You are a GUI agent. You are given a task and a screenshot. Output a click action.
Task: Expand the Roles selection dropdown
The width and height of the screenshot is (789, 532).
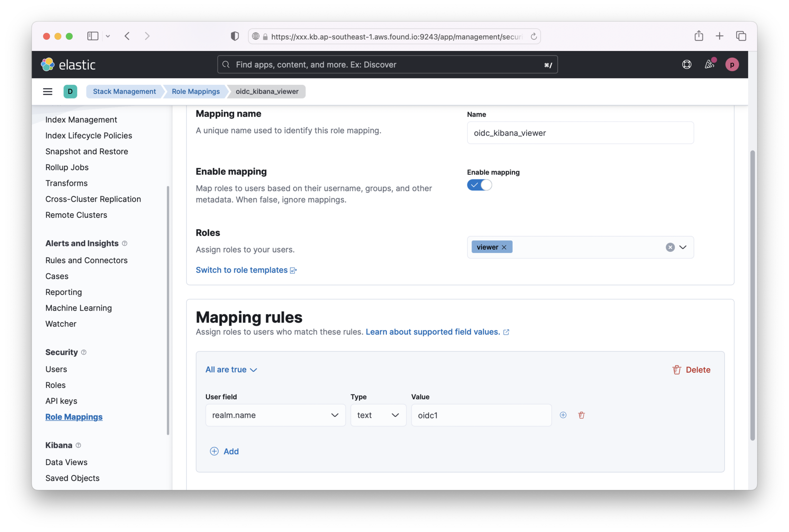coord(683,247)
